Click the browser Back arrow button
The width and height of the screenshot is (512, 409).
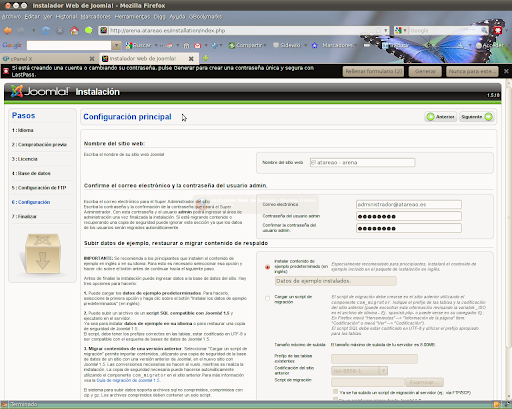8,31
